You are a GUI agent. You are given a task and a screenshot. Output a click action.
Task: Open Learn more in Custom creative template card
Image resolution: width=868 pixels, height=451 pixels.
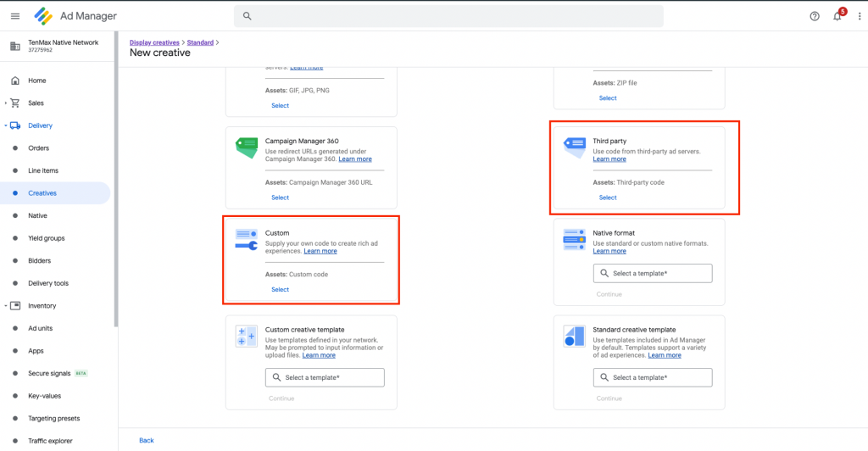pos(319,355)
